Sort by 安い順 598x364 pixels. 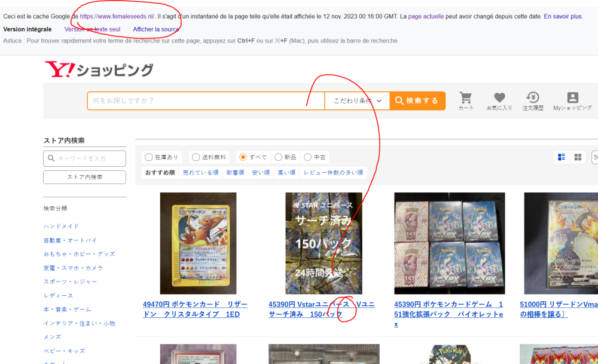261,173
